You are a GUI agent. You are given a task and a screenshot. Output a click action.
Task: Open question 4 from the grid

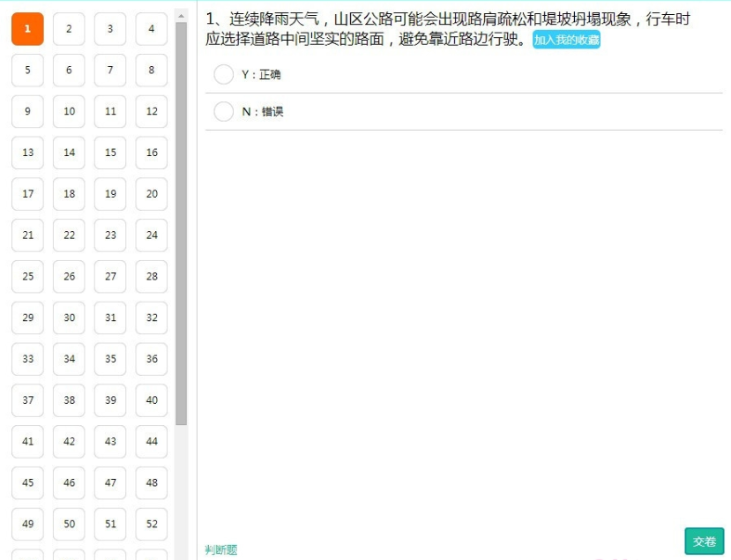[x=151, y=28]
